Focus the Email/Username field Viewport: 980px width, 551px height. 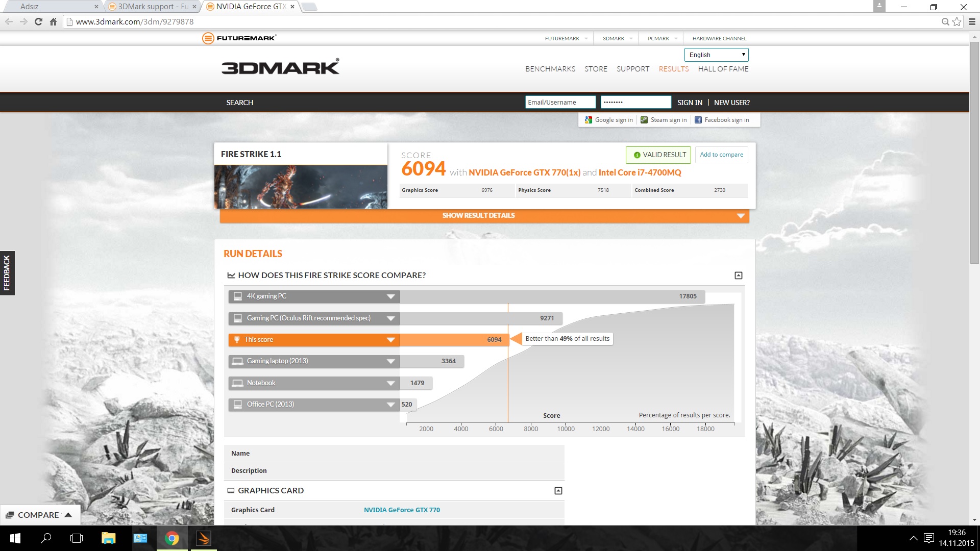click(x=560, y=103)
